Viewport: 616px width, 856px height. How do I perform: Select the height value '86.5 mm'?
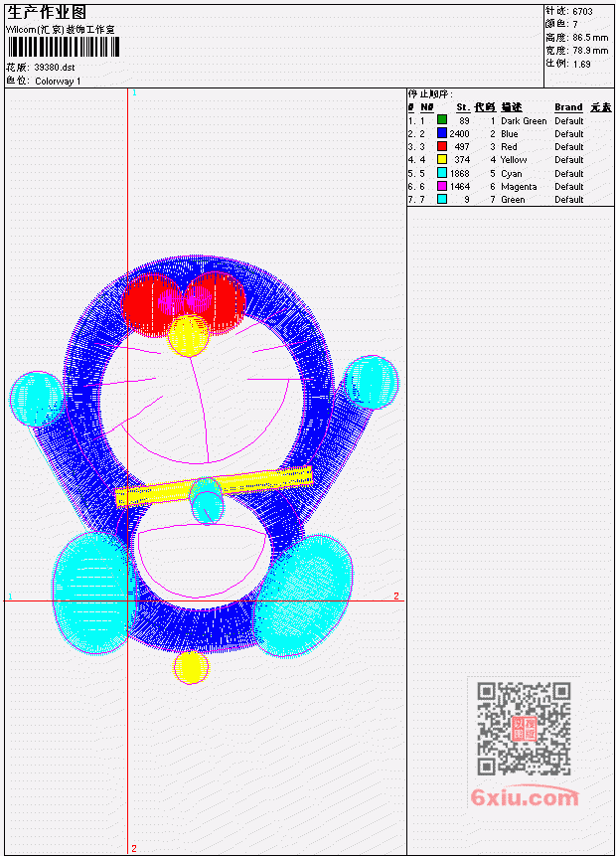pyautogui.click(x=590, y=37)
